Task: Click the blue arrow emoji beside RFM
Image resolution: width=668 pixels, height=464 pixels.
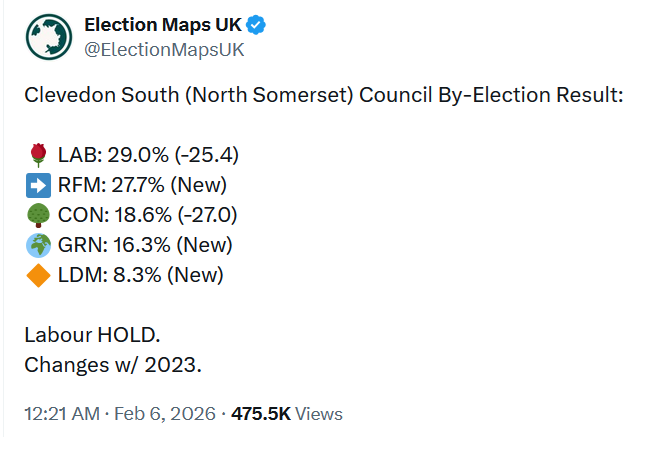Action: 38,185
